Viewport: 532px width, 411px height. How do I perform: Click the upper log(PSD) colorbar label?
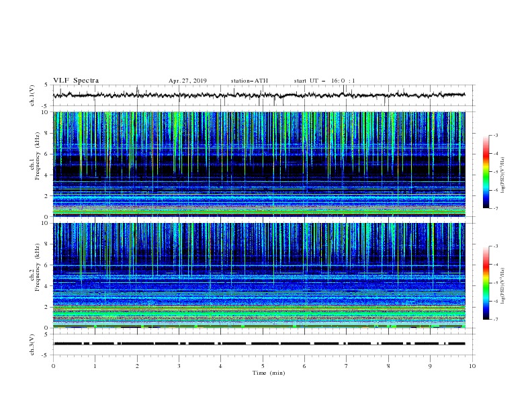click(502, 175)
